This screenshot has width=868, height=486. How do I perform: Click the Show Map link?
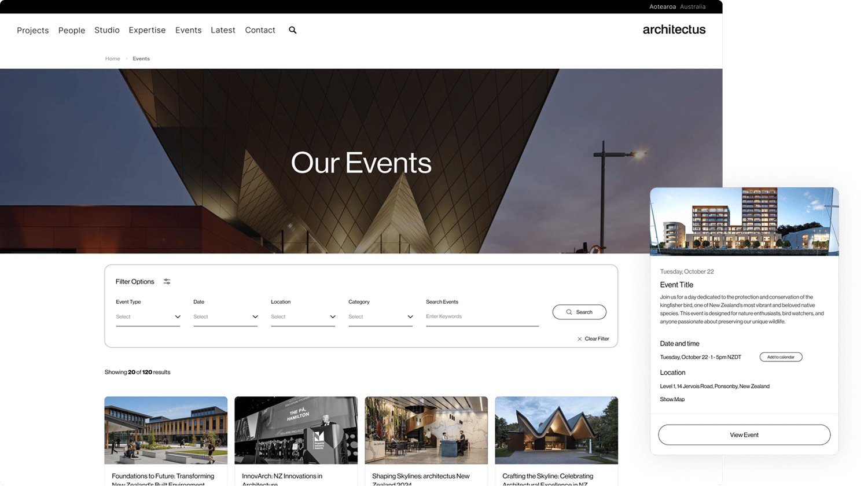[x=672, y=399]
